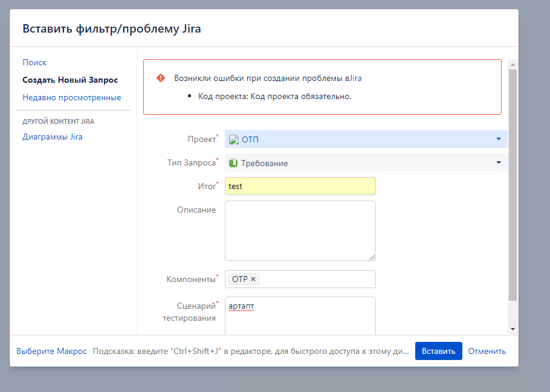
Task: Click the Jira link in error message
Action: 355,78
